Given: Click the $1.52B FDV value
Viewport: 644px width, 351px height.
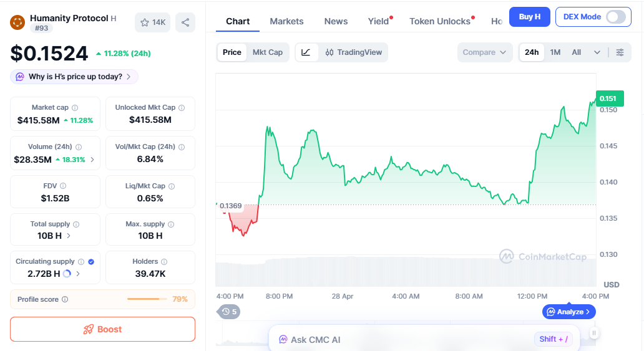Looking at the screenshot, I should coord(55,198).
